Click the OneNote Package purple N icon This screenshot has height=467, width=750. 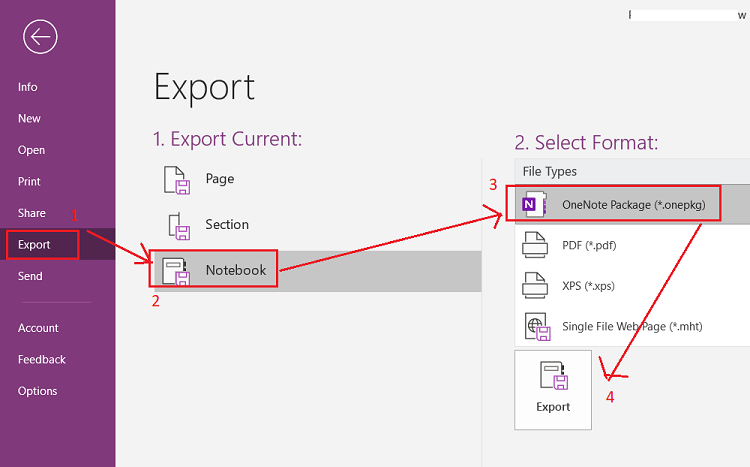click(x=534, y=204)
